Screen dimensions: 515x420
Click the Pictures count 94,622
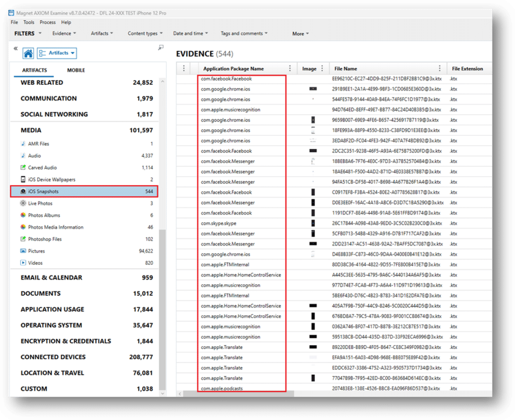tap(146, 251)
